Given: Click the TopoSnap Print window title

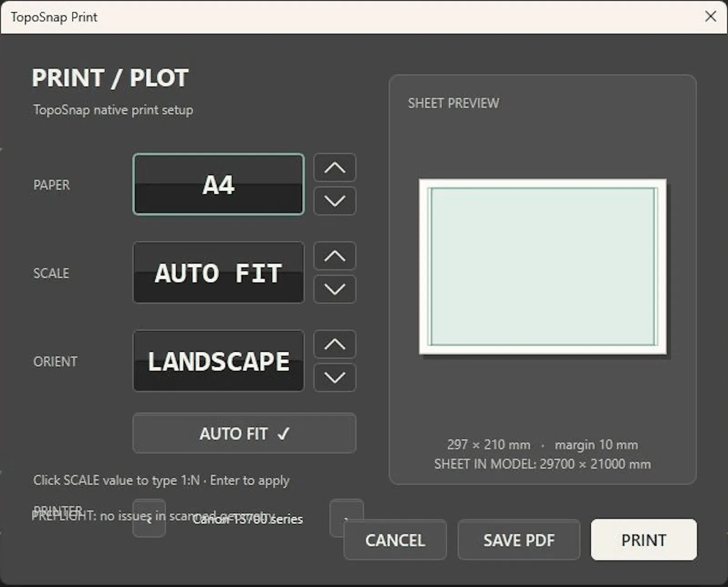Looking at the screenshot, I should click(54, 17).
